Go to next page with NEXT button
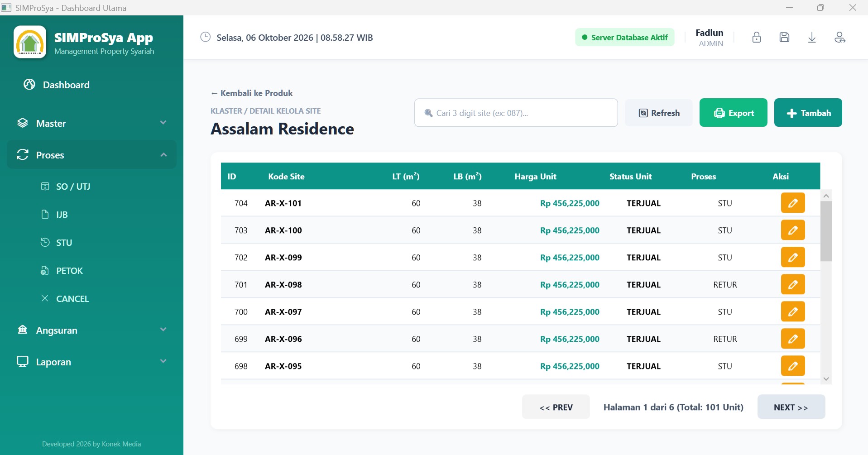 [x=791, y=407]
